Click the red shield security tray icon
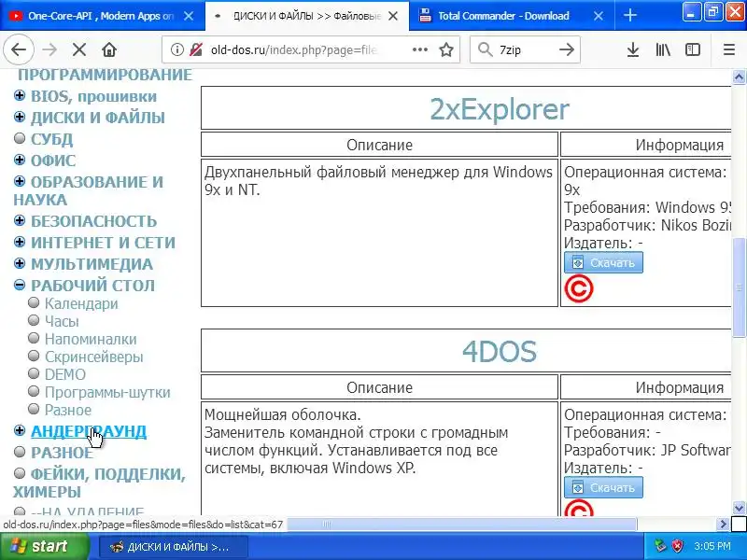The image size is (747, 560). pyautogui.click(x=678, y=546)
